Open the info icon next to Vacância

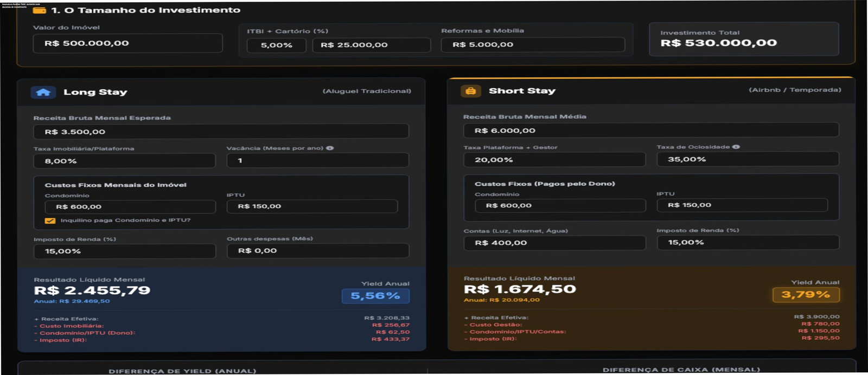330,148
